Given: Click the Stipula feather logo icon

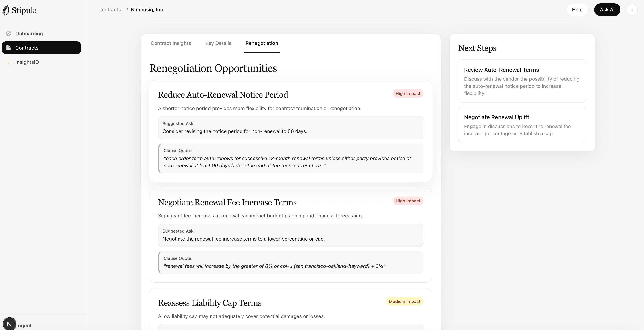Looking at the screenshot, I should click(5, 10).
